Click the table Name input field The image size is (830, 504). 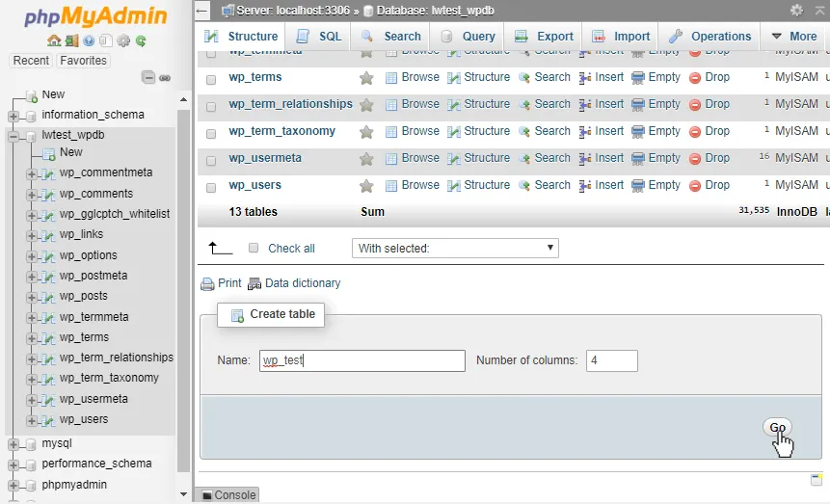tap(362, 360)
